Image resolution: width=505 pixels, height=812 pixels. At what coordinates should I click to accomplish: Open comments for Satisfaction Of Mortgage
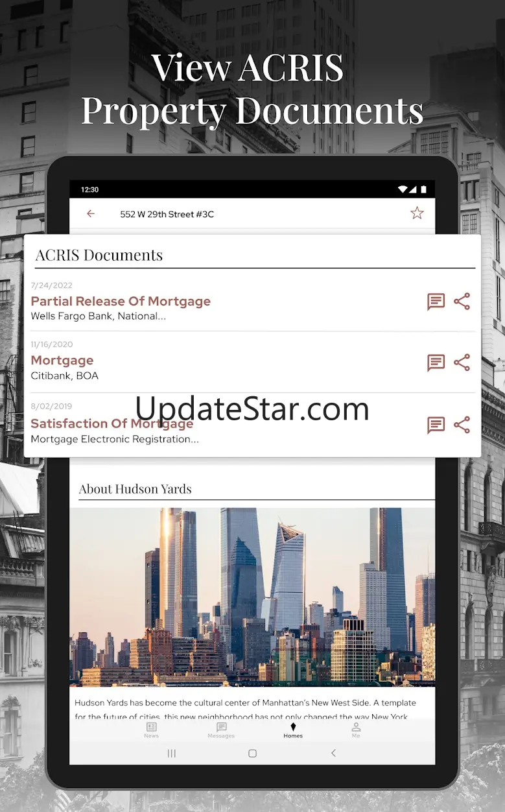pos(436,425)
